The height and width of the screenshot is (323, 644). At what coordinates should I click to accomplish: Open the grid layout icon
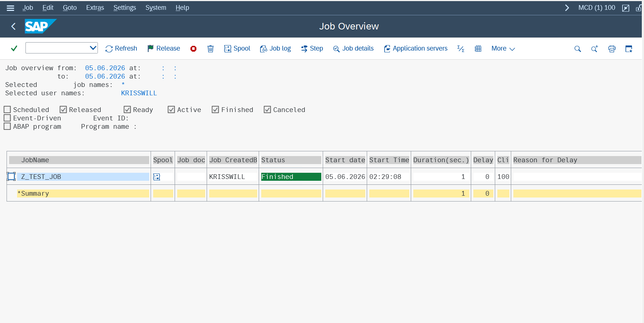click(478, 49)
